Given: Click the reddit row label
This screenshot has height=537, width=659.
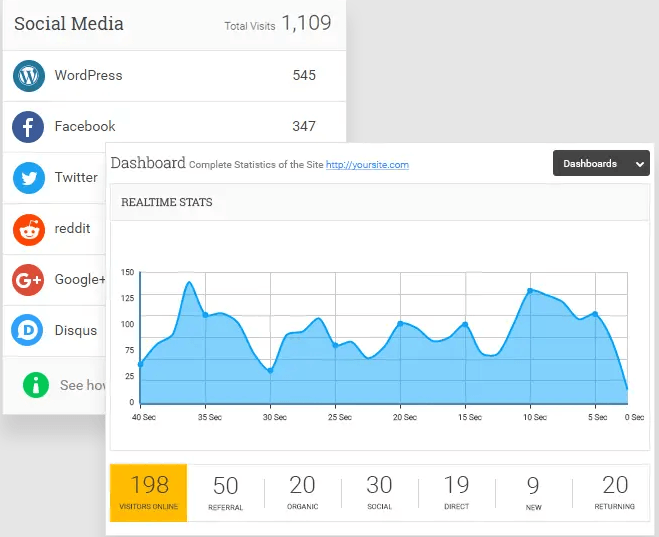Looking at the screenshot, I should (72, 228).
